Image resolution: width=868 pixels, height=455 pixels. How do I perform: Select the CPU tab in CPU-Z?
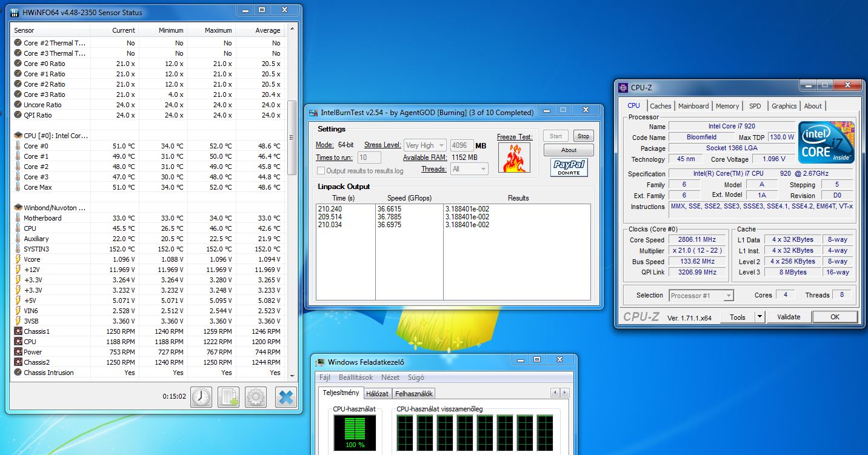click(x=634, y=105)
